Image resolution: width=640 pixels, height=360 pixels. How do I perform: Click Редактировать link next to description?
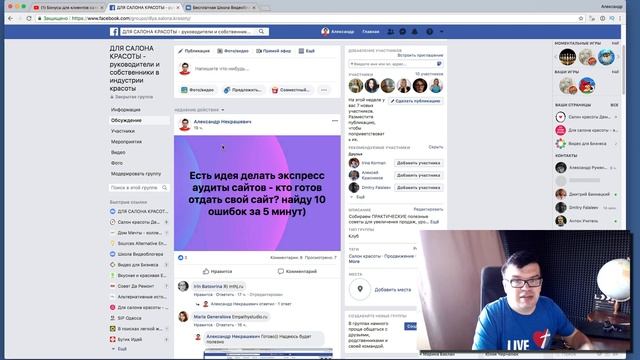tap(428, 209)
